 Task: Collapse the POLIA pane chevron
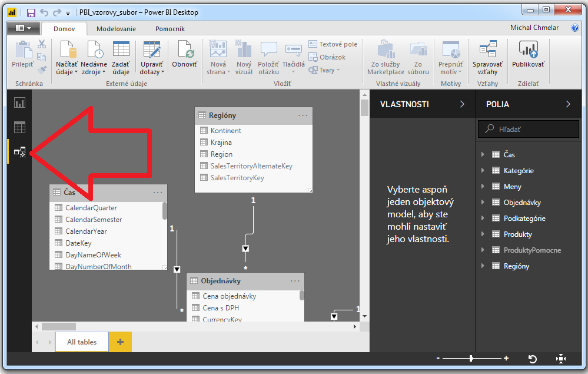point(568,104)
